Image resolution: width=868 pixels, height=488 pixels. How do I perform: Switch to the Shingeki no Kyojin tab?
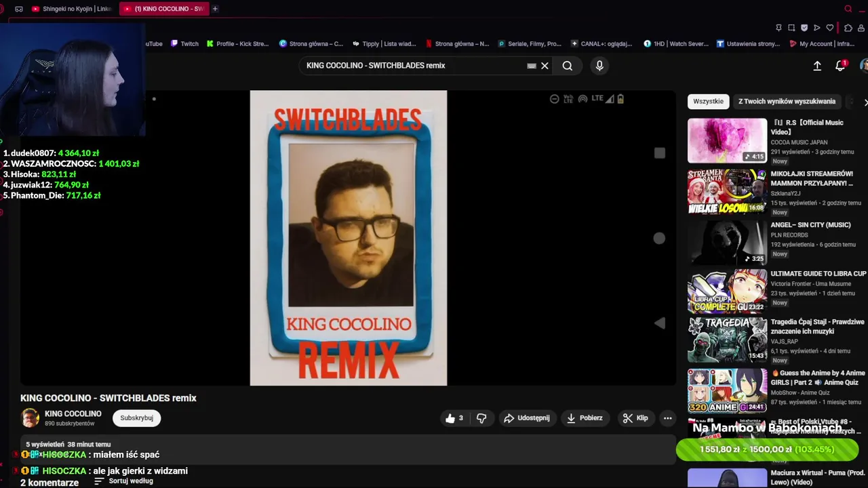71,9
